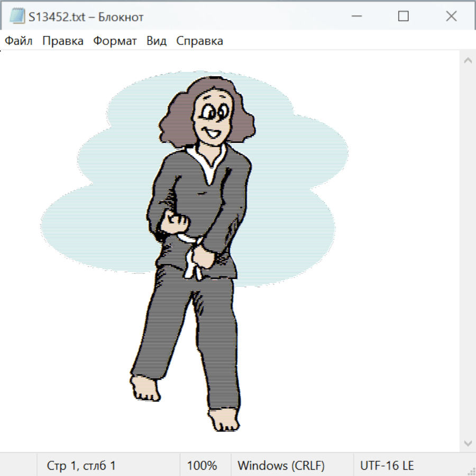Click the scroll down arrow of vertical scrollbar

pos(468,443)
